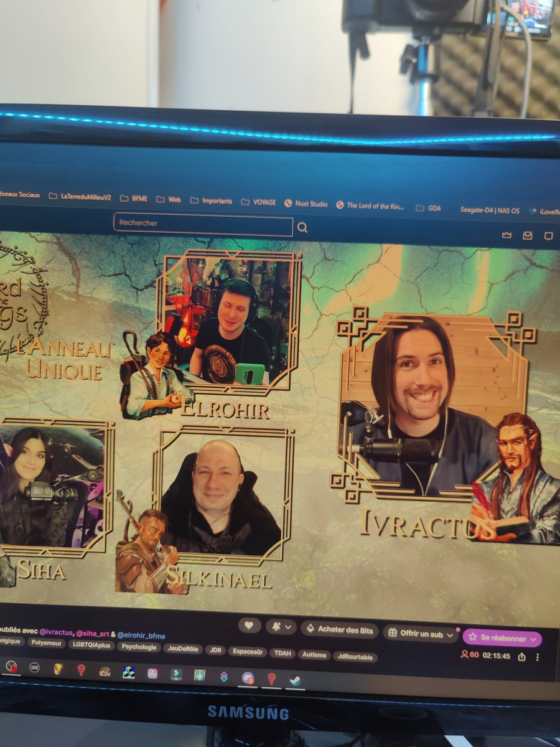Select the Psychologie tag
Screen dimensions: 560x747
(139, 647)
